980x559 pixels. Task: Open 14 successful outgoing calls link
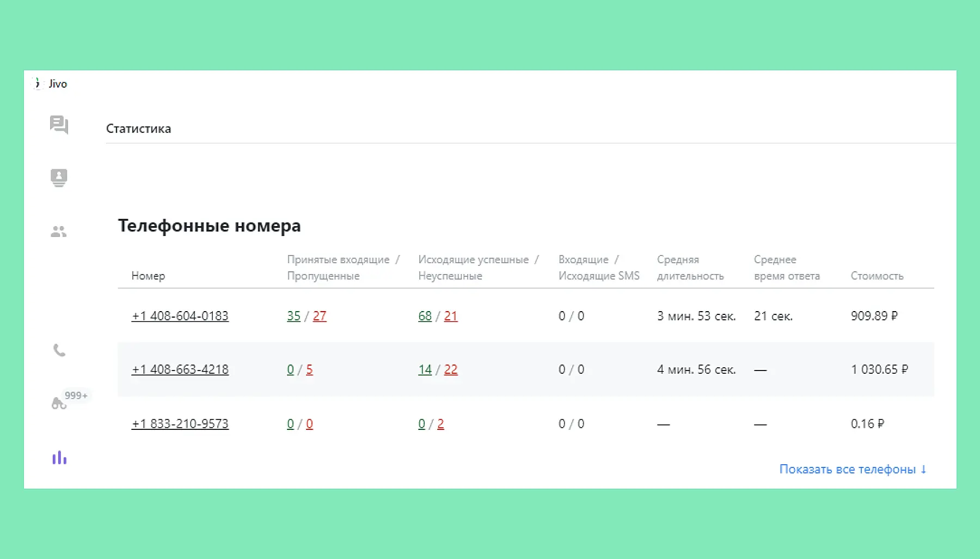coord(425,369)
